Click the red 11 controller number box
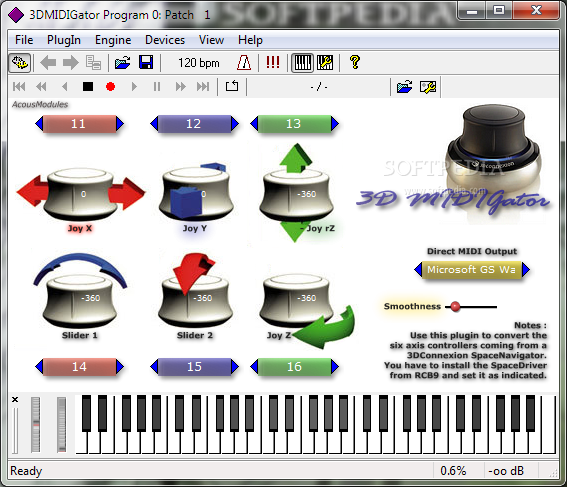The height and width of the screenshot is (487, 567). pyautogui.click(x=79, y=124)
